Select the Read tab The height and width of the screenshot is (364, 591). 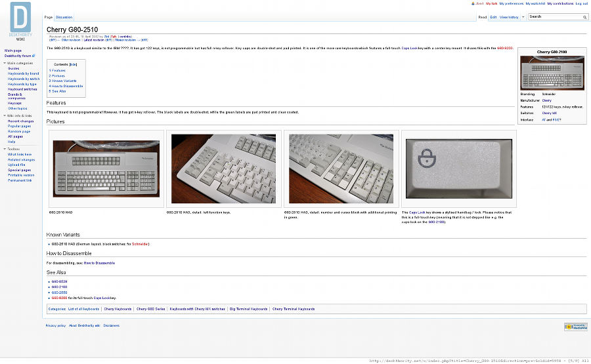click(482, 17)
